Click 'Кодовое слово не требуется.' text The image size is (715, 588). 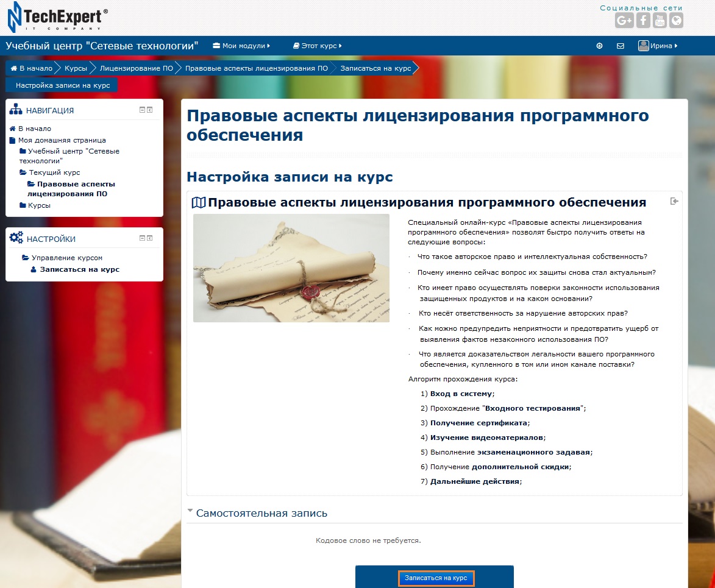tap(368, 540)
